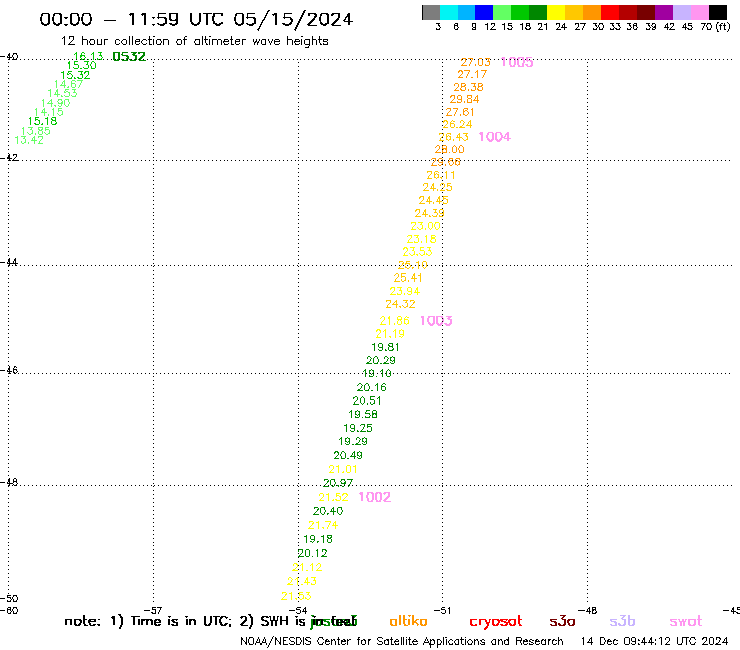
Task: Click wave height value 13.42
Action: 29,140
